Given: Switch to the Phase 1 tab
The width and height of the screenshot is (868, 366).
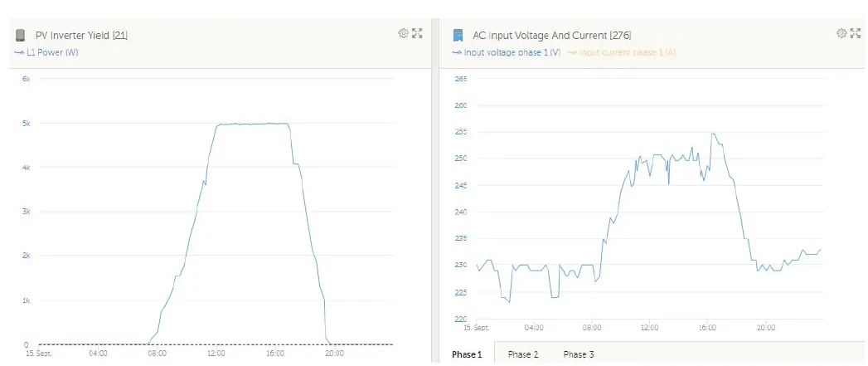Looking at the screenshot, I should [466, 354].
